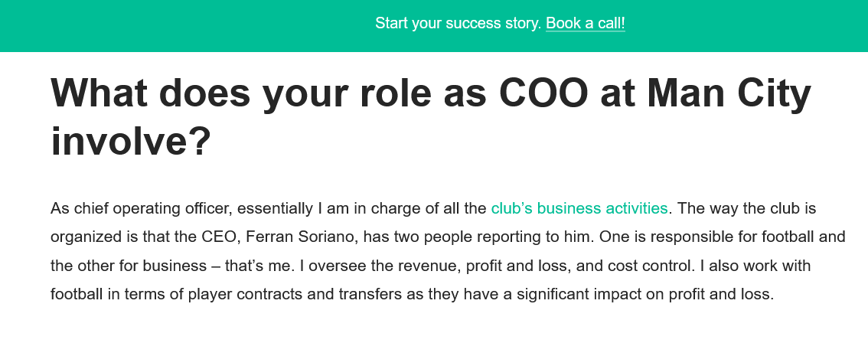Click the green banner background beside the text

coord(166,25)
